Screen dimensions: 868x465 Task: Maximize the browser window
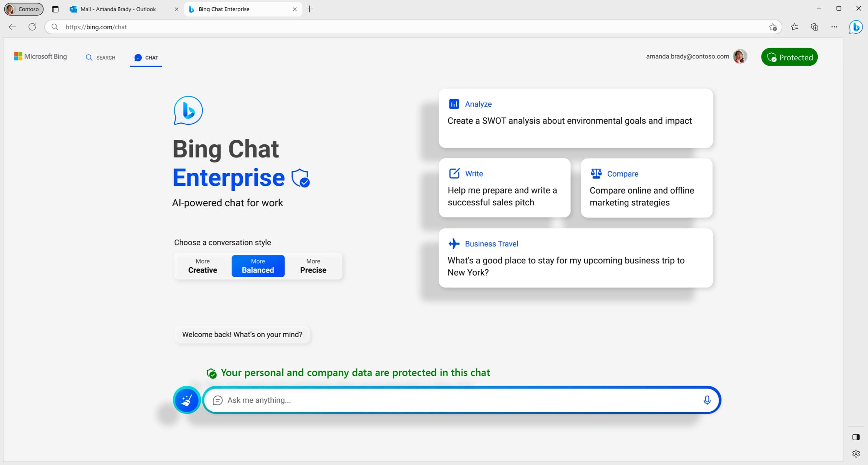click(x=839, y=8)
